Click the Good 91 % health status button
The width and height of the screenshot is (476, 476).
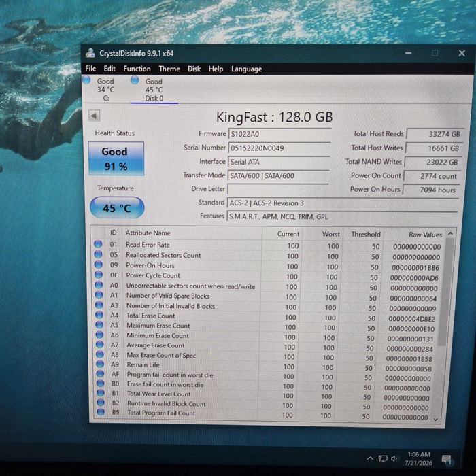click(x=116, y=158)
